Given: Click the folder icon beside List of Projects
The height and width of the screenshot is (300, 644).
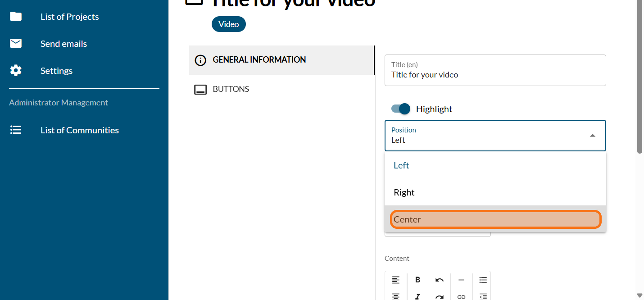Looking at the screenshot, I should click(x=16, y=17).
